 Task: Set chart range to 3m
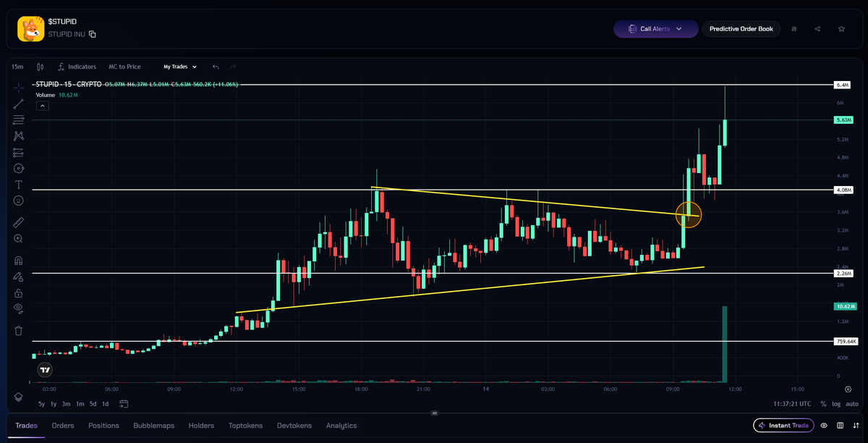[67, 404]
